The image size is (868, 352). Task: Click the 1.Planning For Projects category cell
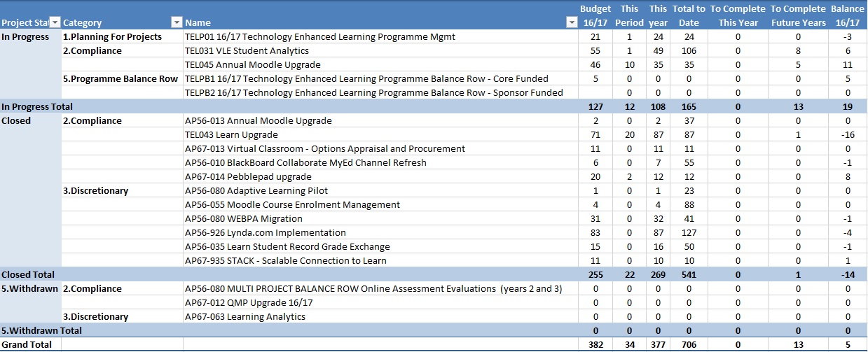(x=112, y=36)
